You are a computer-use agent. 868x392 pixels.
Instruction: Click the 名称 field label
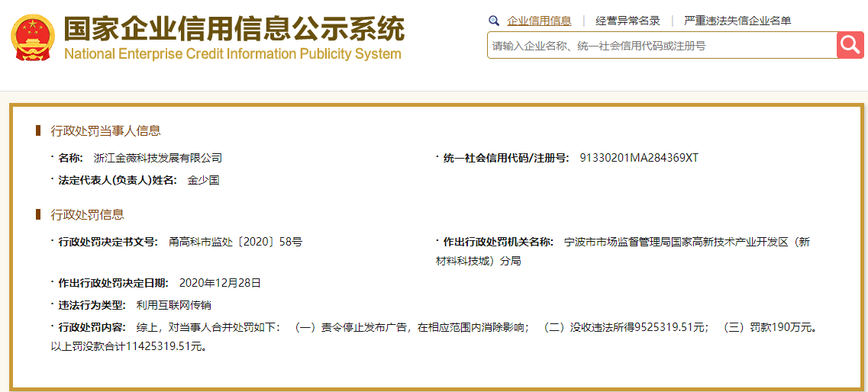pos(71,158)
